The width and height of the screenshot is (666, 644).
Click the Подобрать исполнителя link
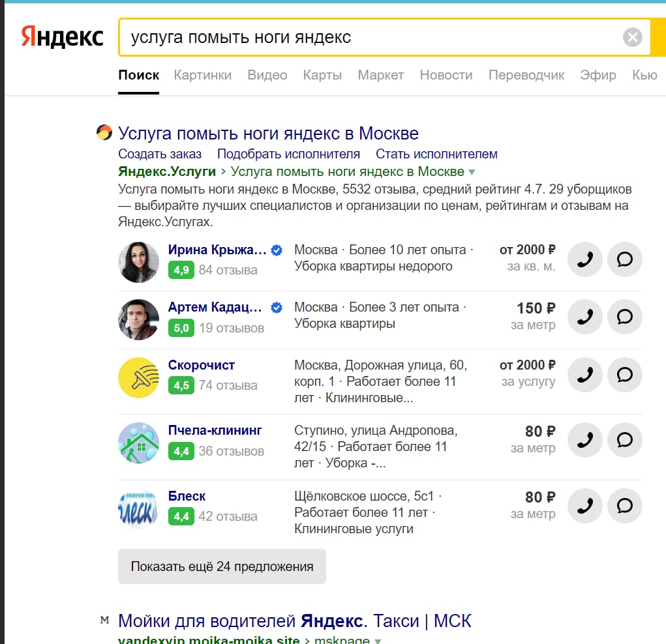tap(288, 154)
